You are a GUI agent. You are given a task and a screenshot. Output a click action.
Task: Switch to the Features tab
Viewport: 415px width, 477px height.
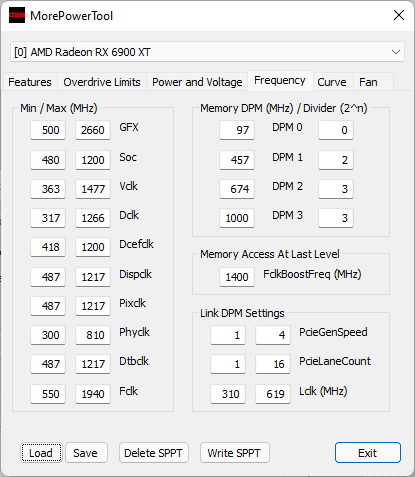pos(30,82)
